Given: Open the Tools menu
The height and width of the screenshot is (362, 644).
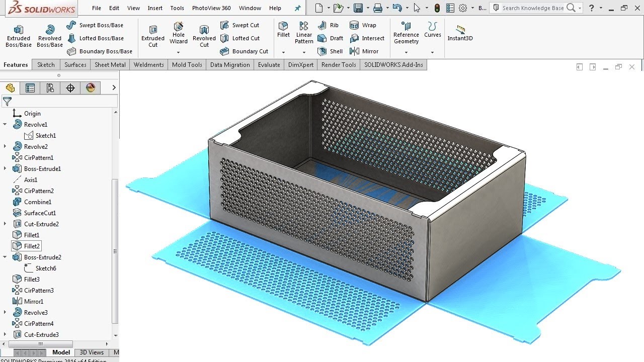Looking at the screenshot, I should (x=177, y=8).
